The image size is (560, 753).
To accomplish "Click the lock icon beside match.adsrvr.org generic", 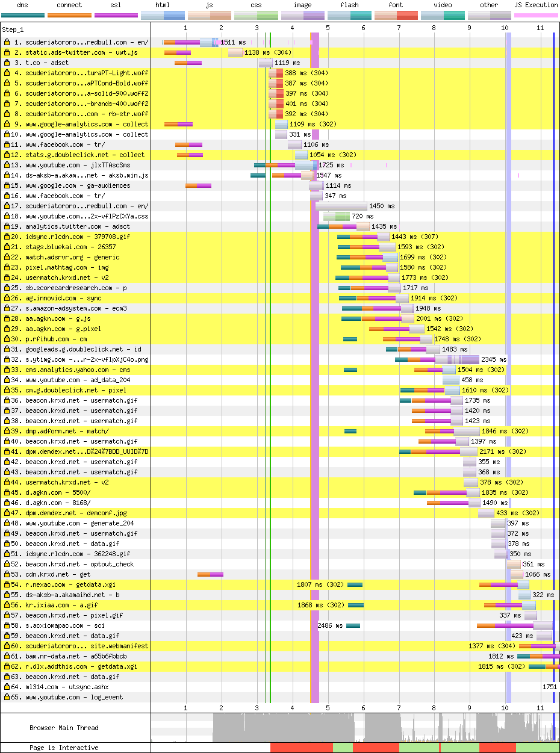I will click(x=7, y=257).
